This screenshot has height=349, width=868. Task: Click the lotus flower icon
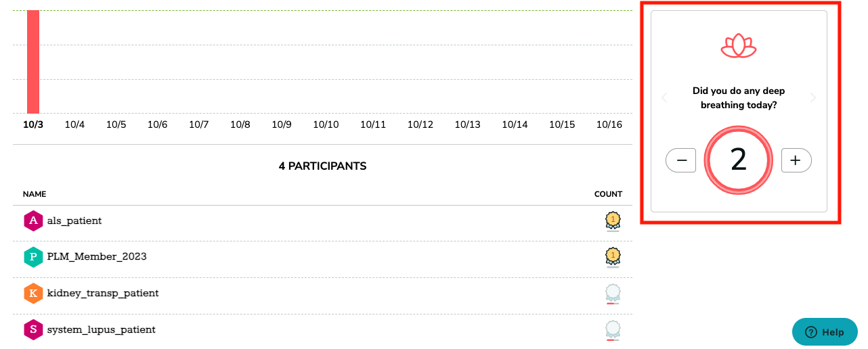point(739,46)
